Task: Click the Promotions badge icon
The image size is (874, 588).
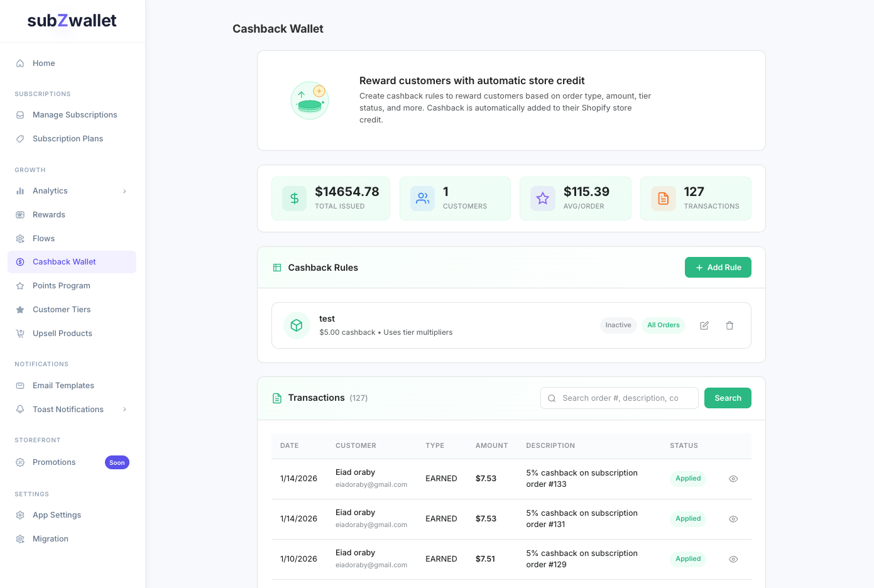Action: tap(20, 462)
